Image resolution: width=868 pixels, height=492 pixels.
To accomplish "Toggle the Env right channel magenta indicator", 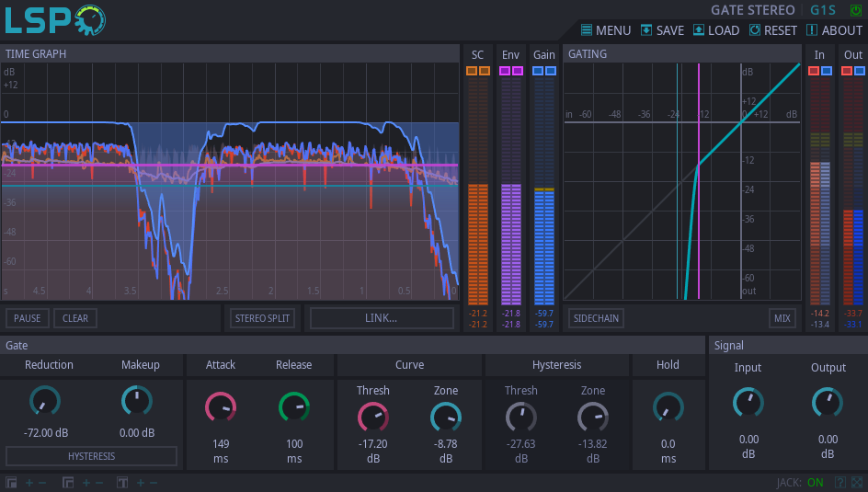I will click(518, 71).
